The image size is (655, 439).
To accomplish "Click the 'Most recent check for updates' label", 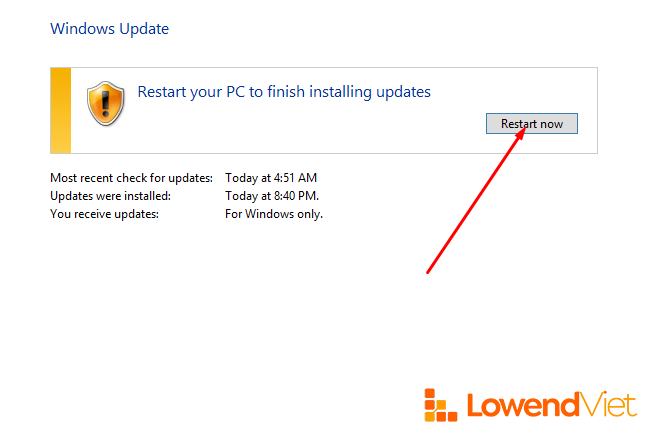I will point(131,178).
